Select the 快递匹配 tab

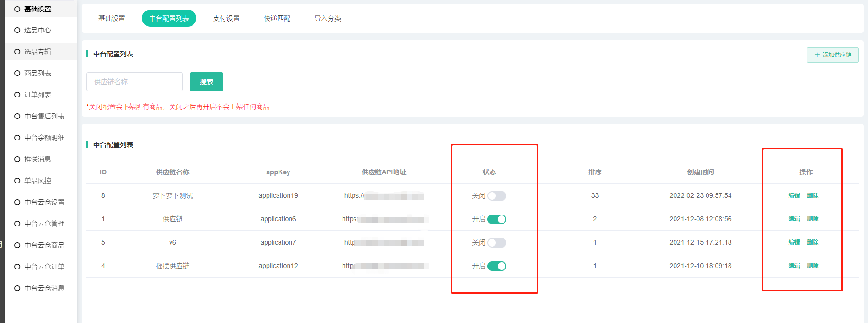coord(277,18)
